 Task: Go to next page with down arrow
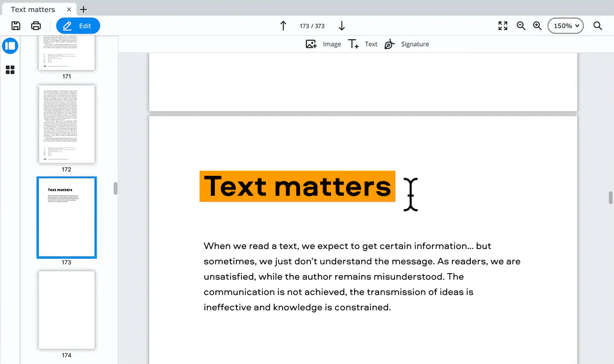point(342,26)
